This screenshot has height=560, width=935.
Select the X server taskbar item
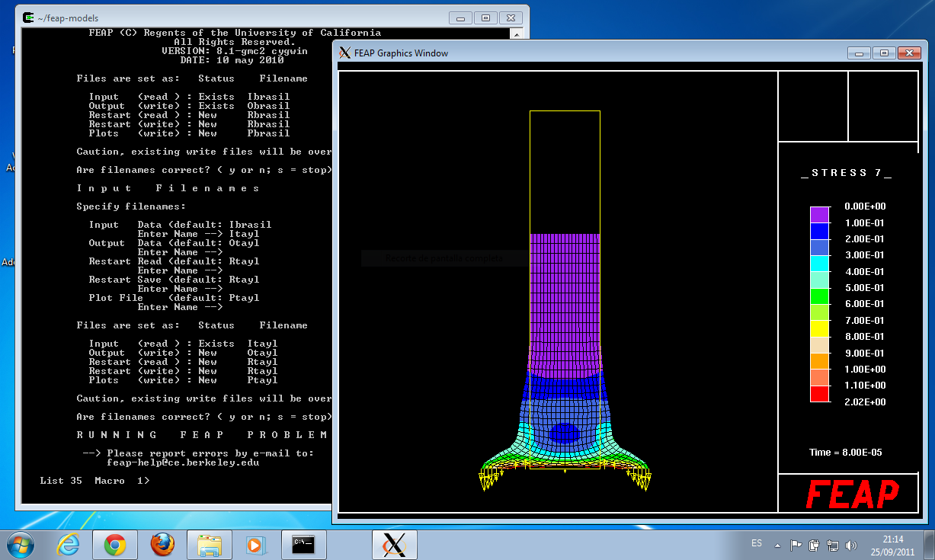(x=394, y=544)
